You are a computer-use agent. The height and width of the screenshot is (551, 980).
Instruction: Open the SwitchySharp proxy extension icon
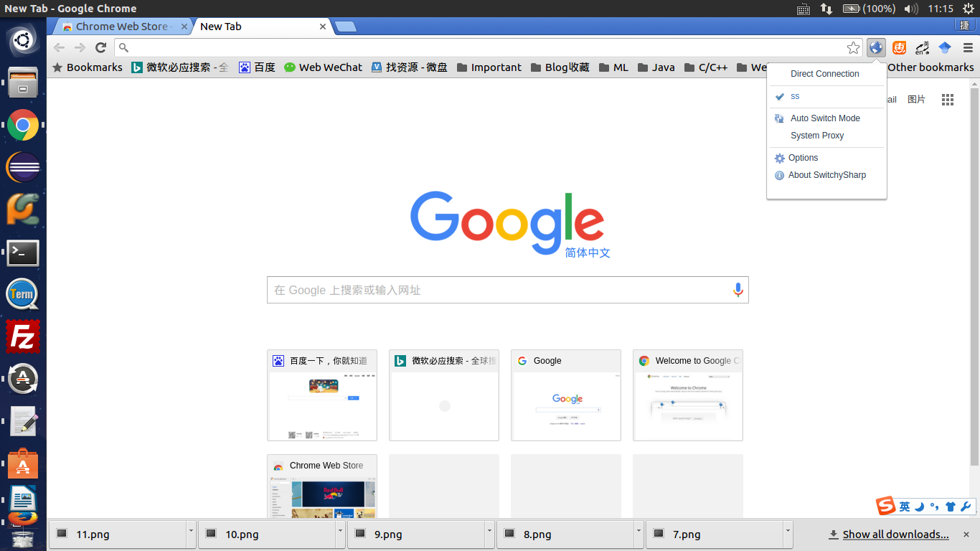coord(876,47)
